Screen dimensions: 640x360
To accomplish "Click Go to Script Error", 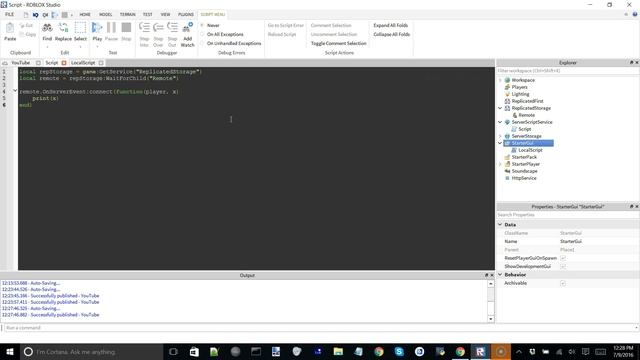I will tap(286, 25).
